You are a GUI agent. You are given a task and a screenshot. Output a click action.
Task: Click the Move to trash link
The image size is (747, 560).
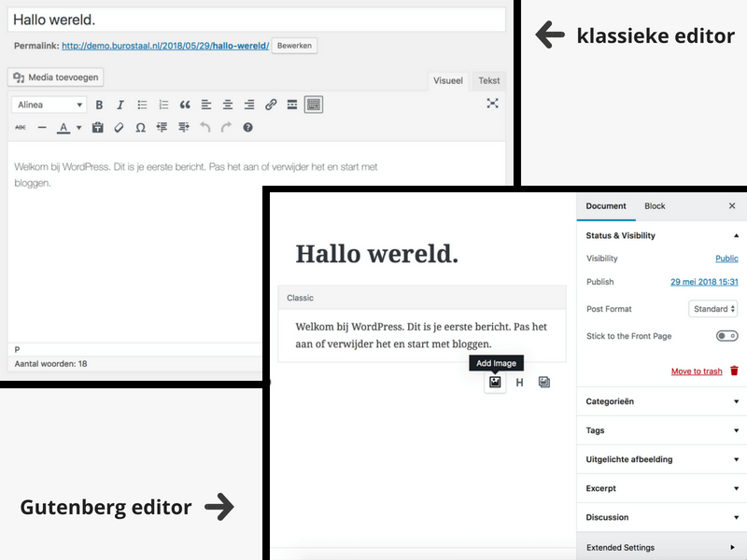coord(697,371)
